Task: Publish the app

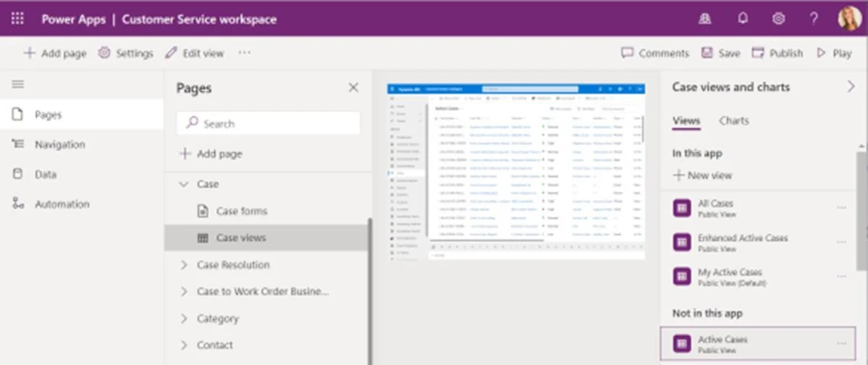Action: 778,53
